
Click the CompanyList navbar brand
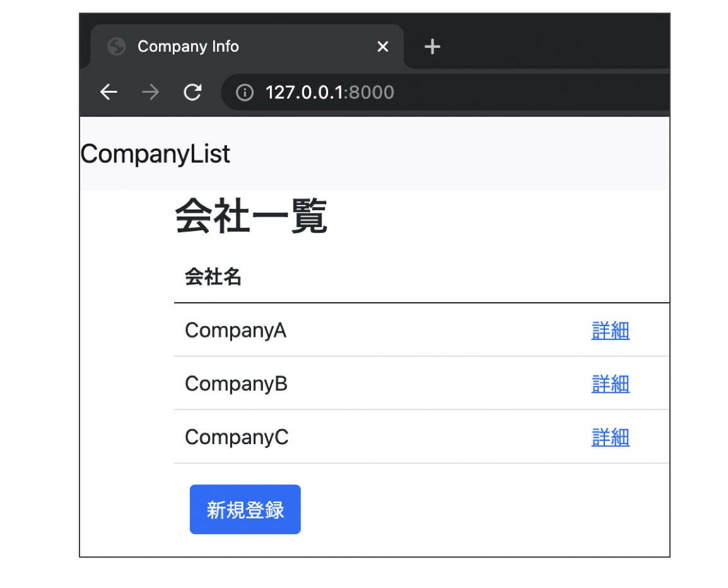(x=155, y=153)
